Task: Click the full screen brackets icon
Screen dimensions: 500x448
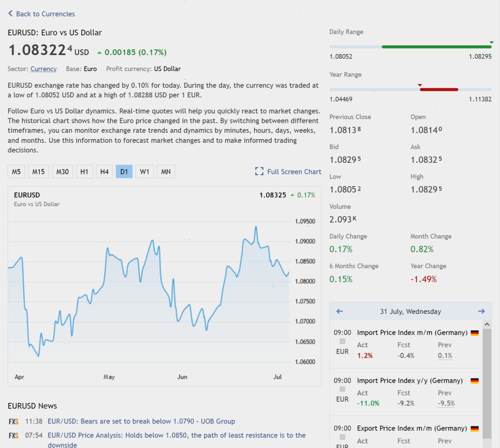Action: pos(259,172)
